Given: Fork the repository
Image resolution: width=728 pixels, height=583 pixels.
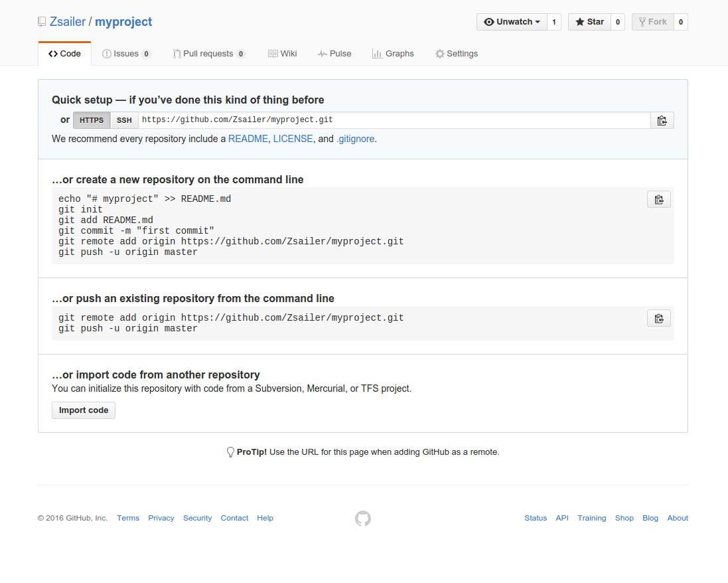Looking at the screenshot, I should click(652, 22).
